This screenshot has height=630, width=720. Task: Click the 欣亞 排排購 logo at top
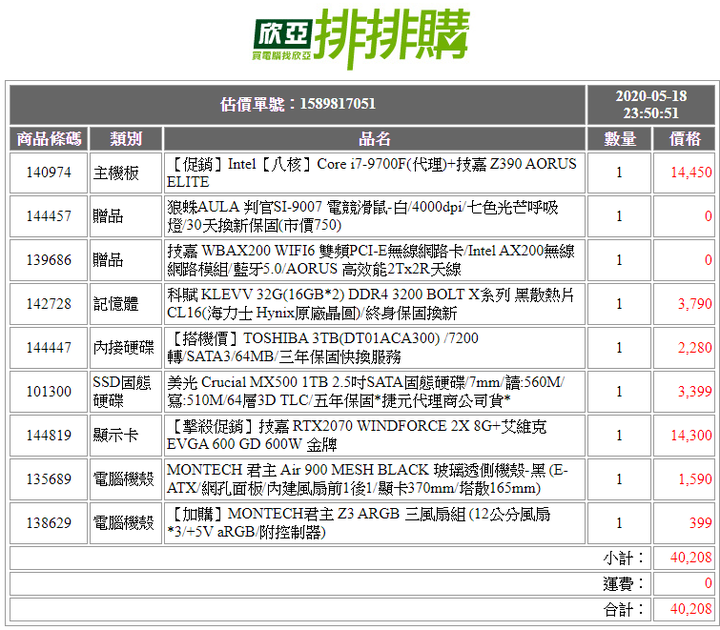tap(361, 38)
